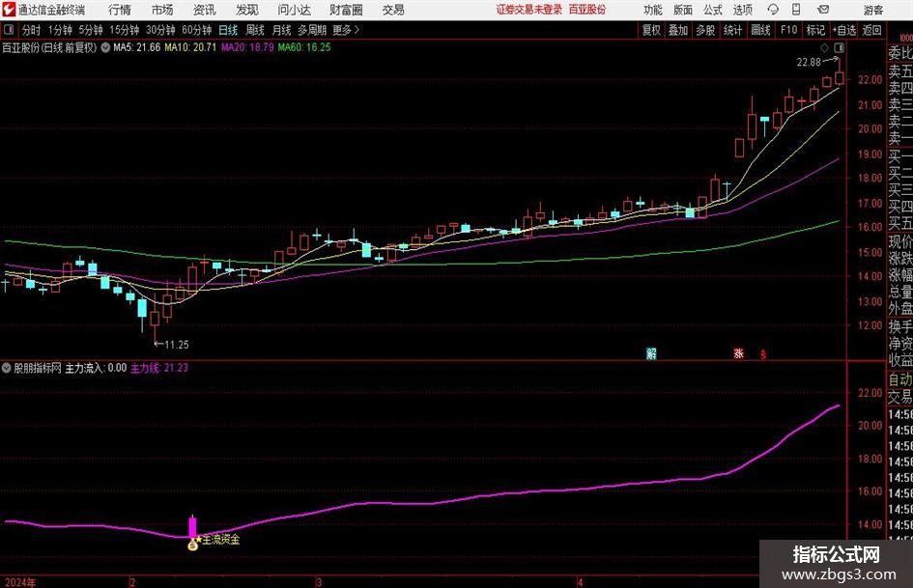The height and width of the screenshot is (588, 913).
Task: Click the month 4 marker on time axis
Action: (580, 582)
